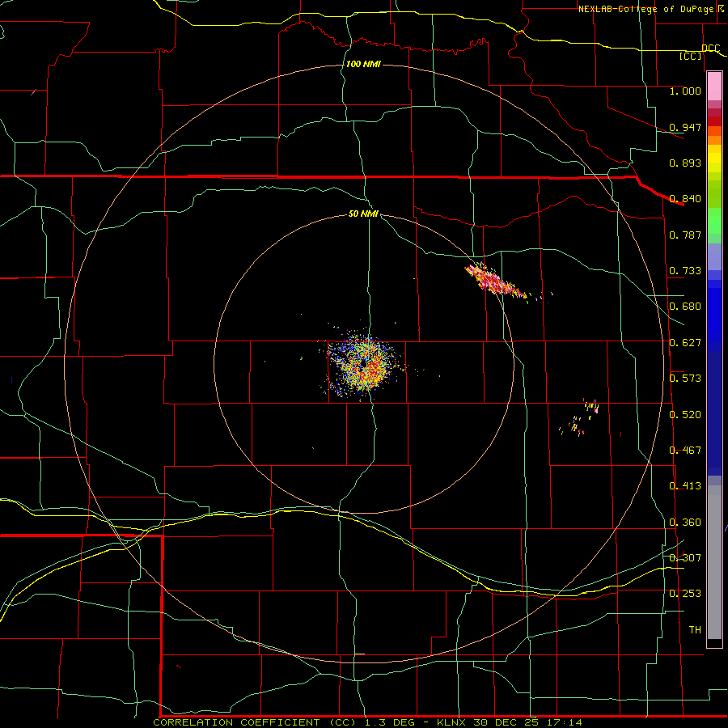
Task: Click the 0.947 scale value
Action: [685, 127]
